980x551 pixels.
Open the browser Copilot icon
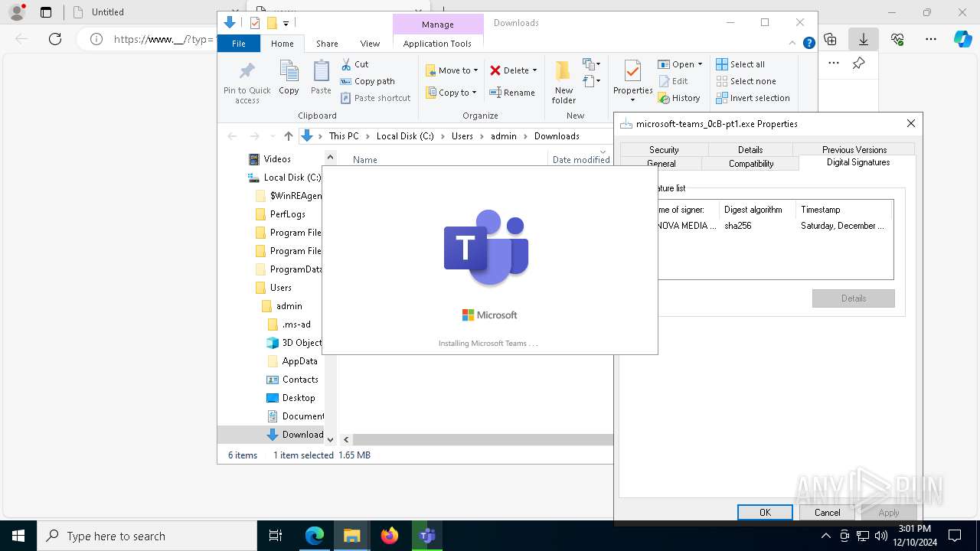pyautogui.click(x=962, y=39)
